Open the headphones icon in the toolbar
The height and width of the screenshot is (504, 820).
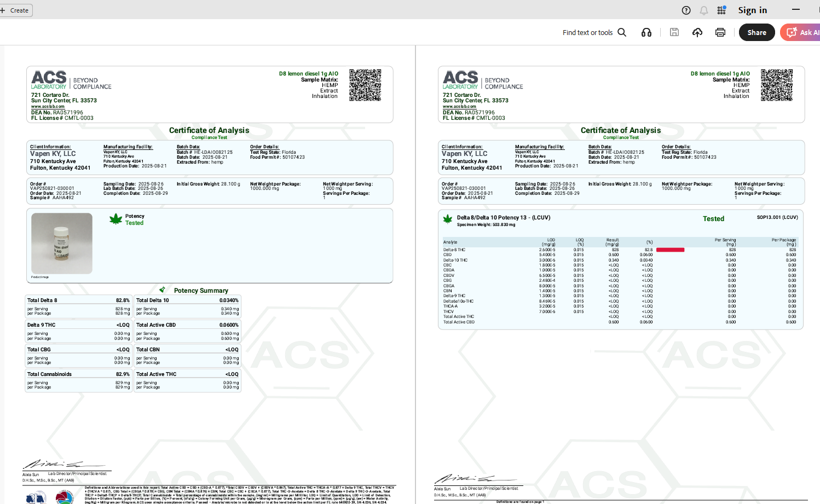[x=646, y=32]
